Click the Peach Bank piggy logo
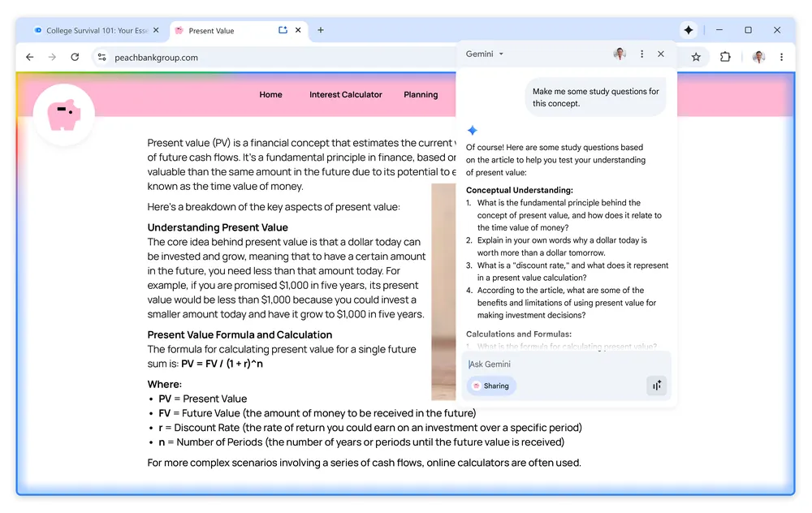 click(x=63, y=114)
